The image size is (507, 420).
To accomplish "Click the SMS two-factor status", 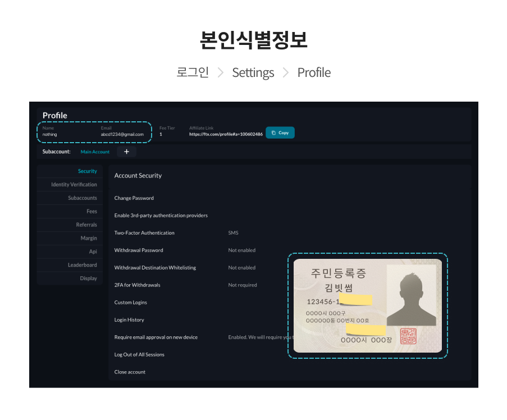I will tap(233, 233).
